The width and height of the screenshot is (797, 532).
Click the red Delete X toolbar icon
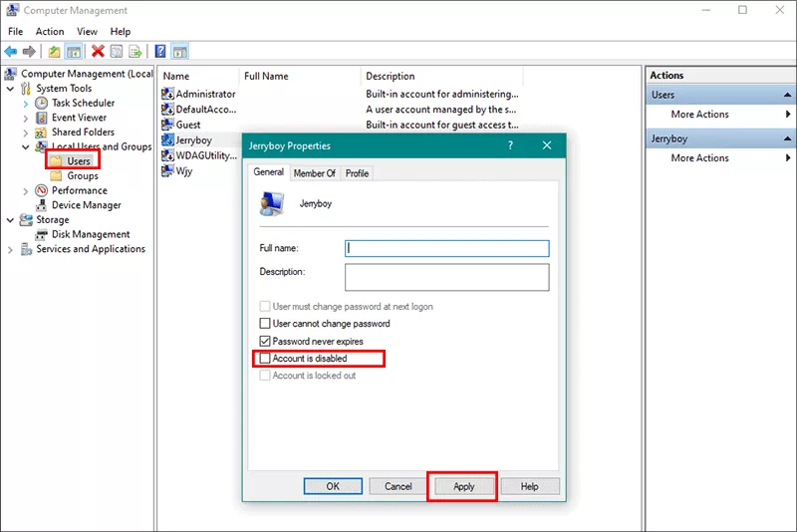tap(98, 52)
